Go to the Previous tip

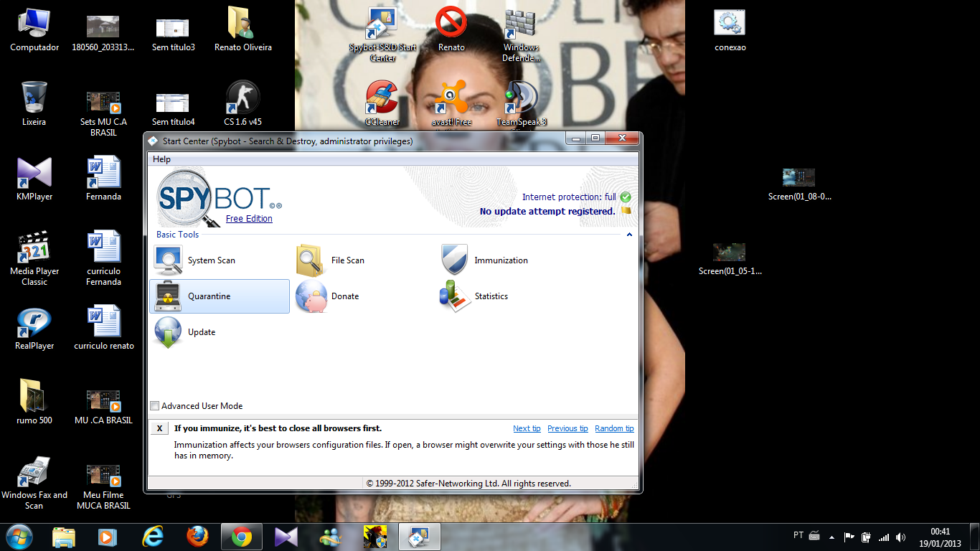point(567,428)
